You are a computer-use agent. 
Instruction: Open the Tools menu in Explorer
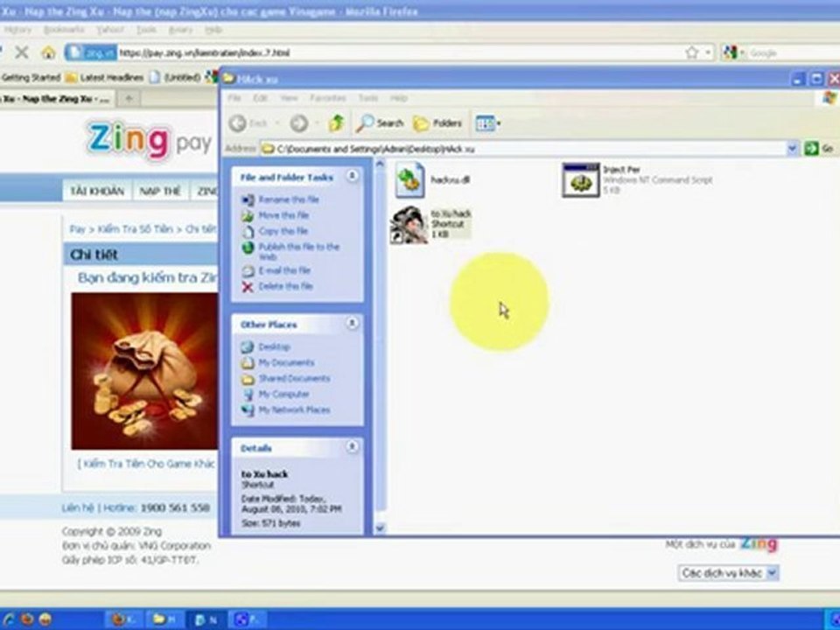click(368, 98)
